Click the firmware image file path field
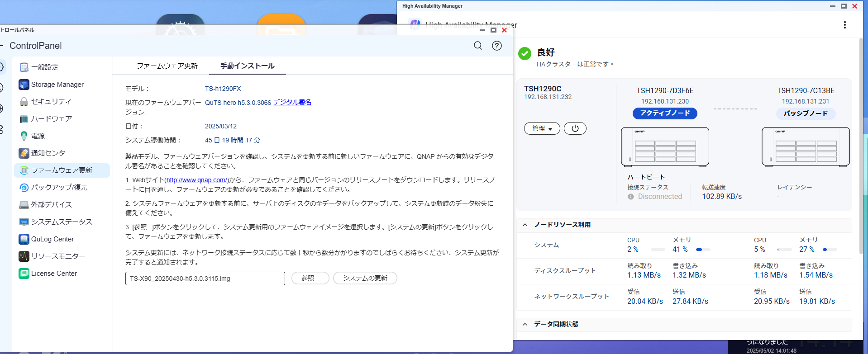Viewport: 868px width, 354px height. tap(205, 278)
